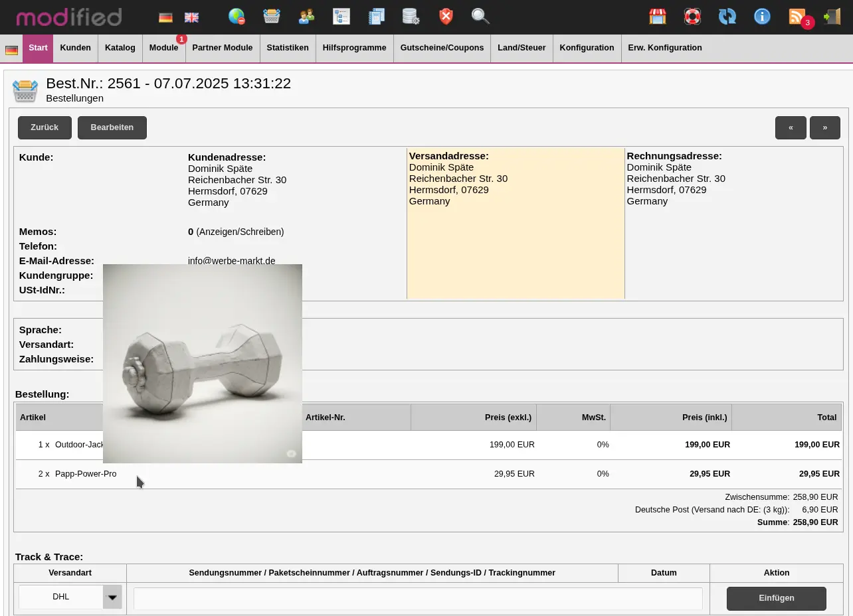853x616 pixels.
Task: Open the Gutscheine/Coupons menu
Action: [442, 48]
